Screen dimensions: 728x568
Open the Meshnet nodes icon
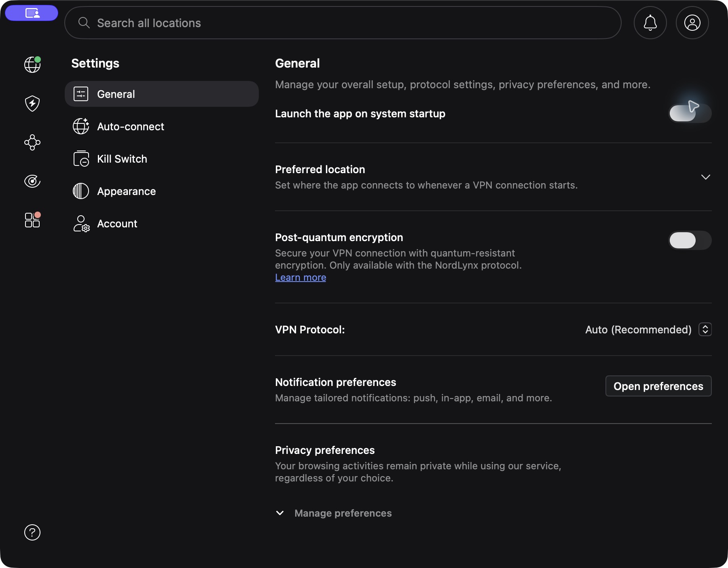point(32,142)
